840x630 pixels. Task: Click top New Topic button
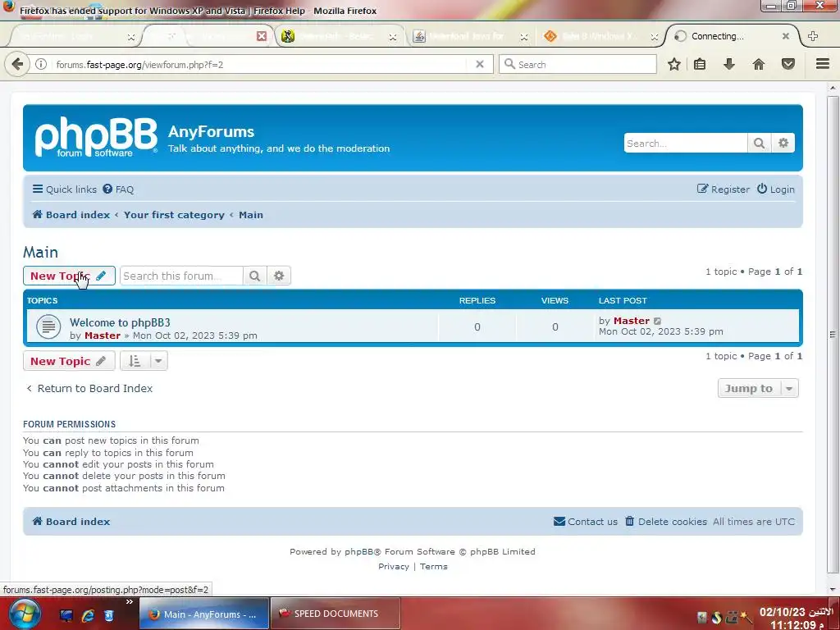coord(69,276)
